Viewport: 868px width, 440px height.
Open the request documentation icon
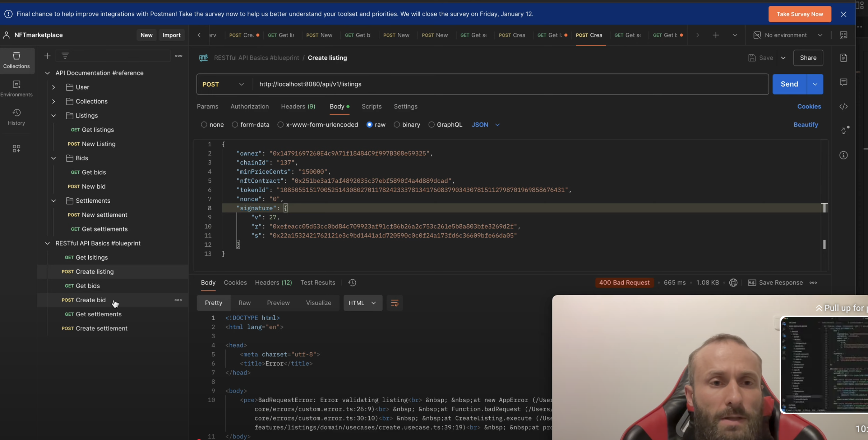click(x=843, y=58)
